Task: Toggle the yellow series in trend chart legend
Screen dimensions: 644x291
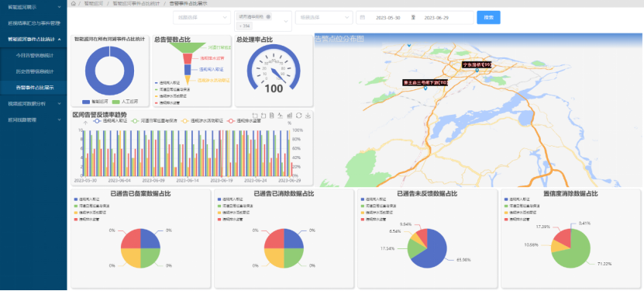Action: coord(202,121)
